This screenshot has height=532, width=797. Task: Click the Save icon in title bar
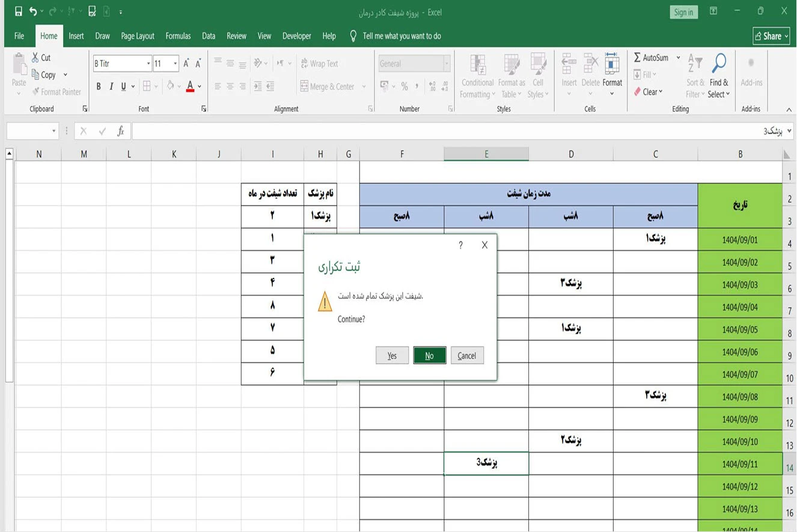click(18, 11)
